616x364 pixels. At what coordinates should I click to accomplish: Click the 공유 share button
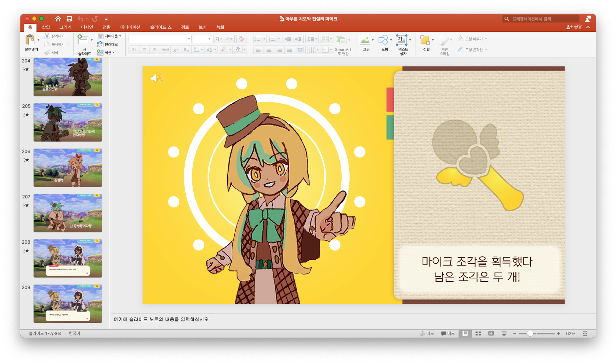(574, 27)
